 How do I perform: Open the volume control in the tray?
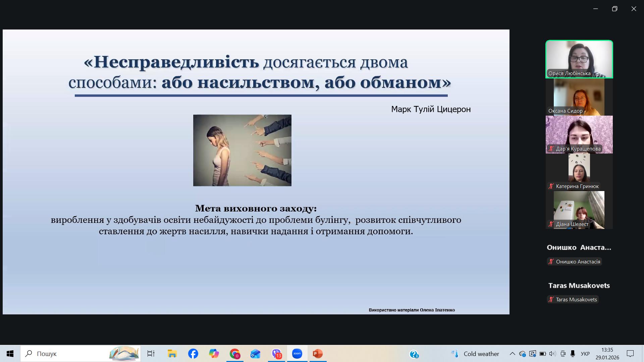click(x=552, y=354)
